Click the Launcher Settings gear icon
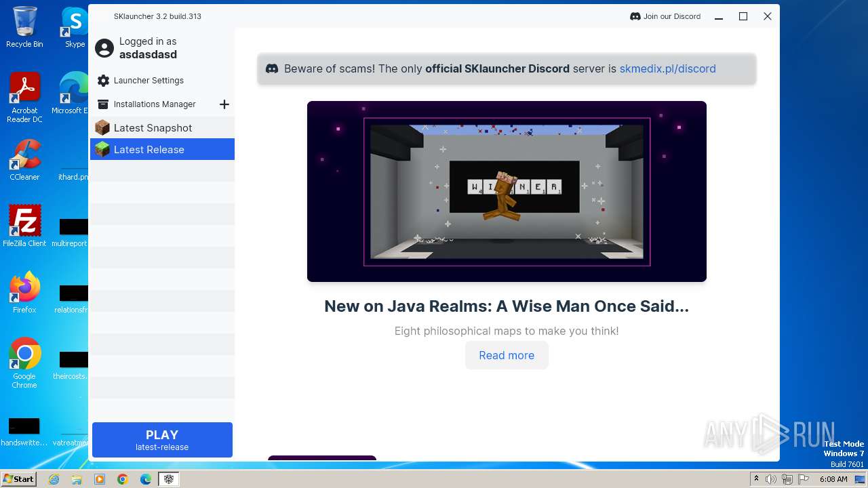The height and width of the screenshot is (488, 868). [103, 81]
